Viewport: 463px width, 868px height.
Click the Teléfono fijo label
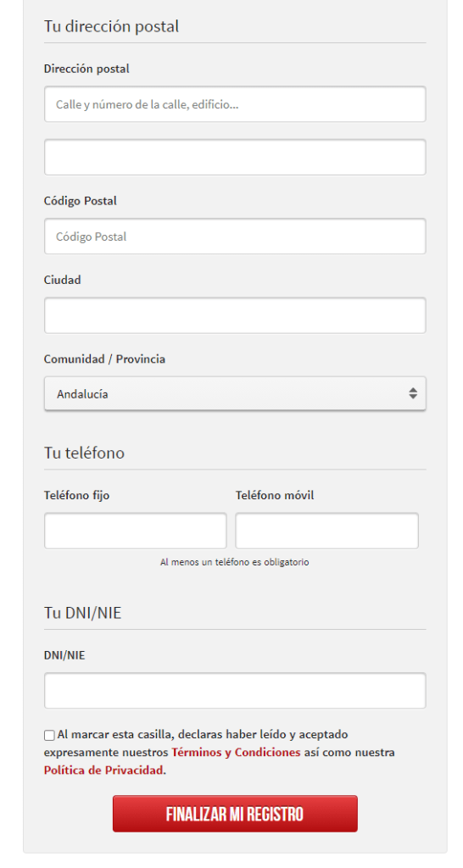tap(77, 495)
